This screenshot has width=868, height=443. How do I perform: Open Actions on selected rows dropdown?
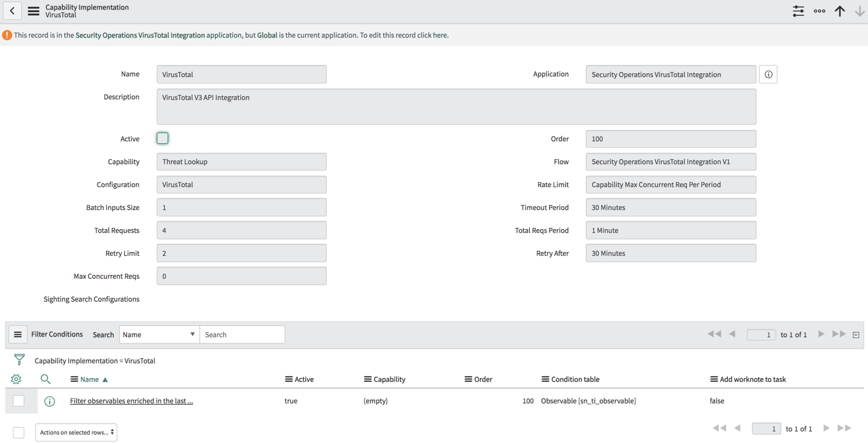[76, 432]
